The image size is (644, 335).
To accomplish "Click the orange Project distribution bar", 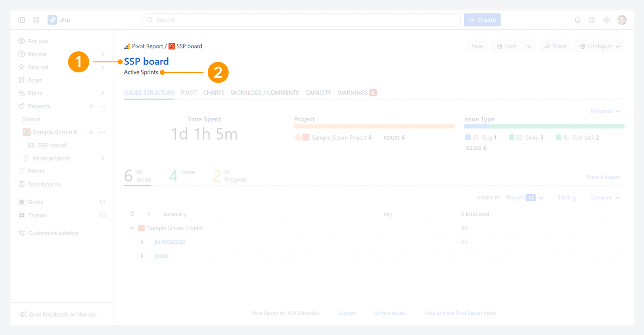I will [374, 126].
